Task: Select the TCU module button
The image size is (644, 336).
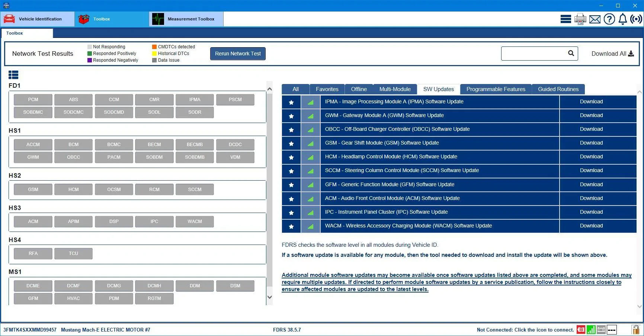Action: coord(73,253)
